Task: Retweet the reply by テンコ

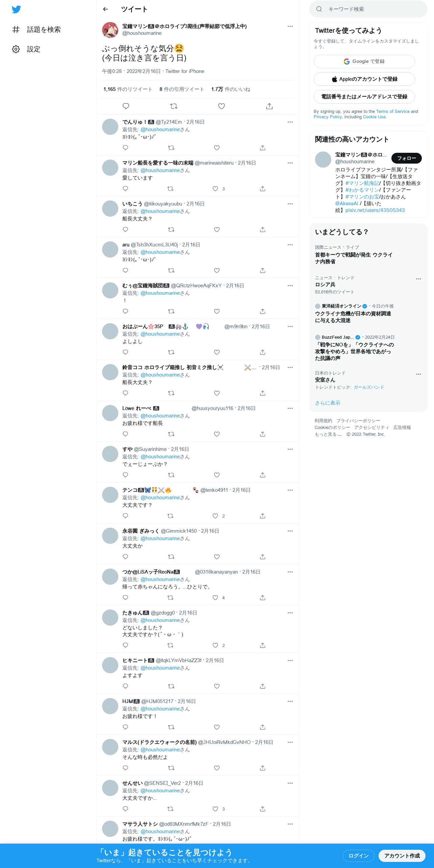Action: (x=170, y=516)
